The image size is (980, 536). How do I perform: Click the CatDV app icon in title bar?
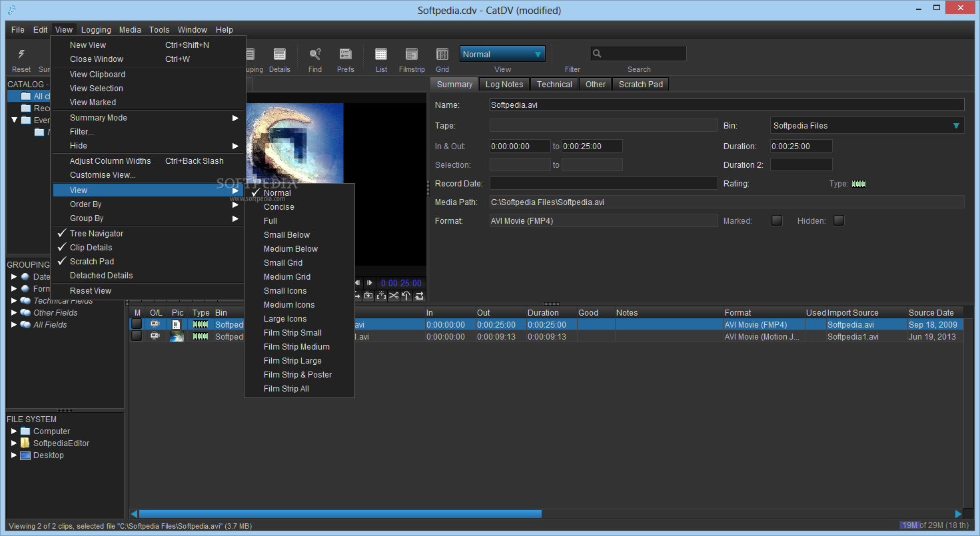click(x=12, y=10)
